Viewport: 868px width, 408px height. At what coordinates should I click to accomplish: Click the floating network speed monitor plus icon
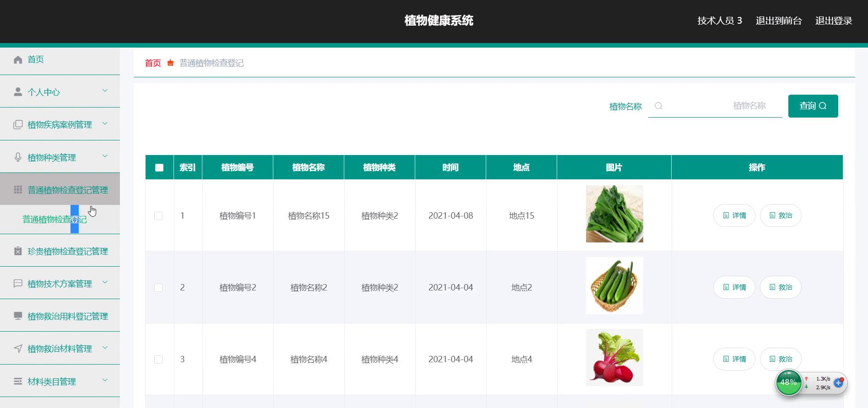[838, 383]
